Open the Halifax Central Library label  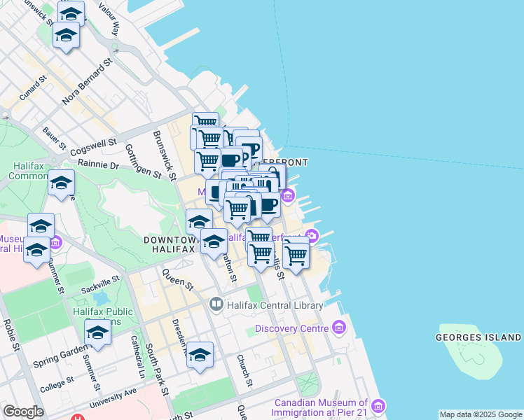point(275,305)
